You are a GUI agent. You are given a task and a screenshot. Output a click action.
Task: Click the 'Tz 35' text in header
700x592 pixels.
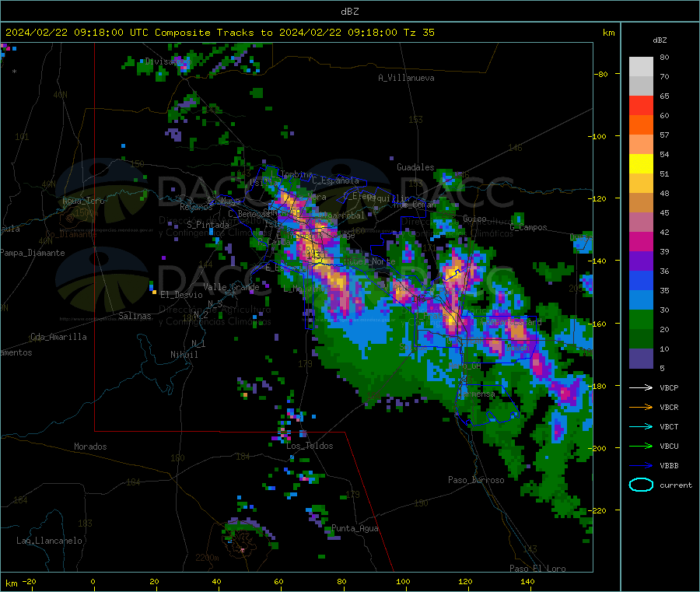(x=418, y=33)
